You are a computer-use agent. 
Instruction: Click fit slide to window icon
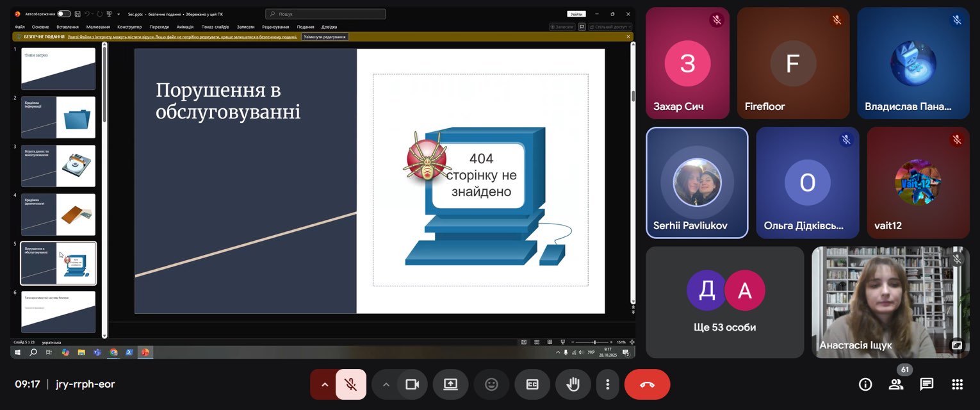point(632,342)
